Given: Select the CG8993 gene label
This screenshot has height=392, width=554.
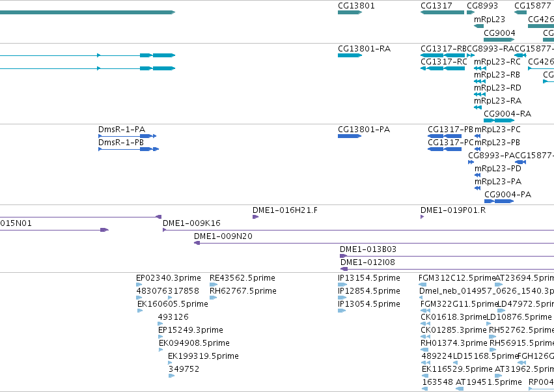Looking at the screenshot, I should click(482, 6).
